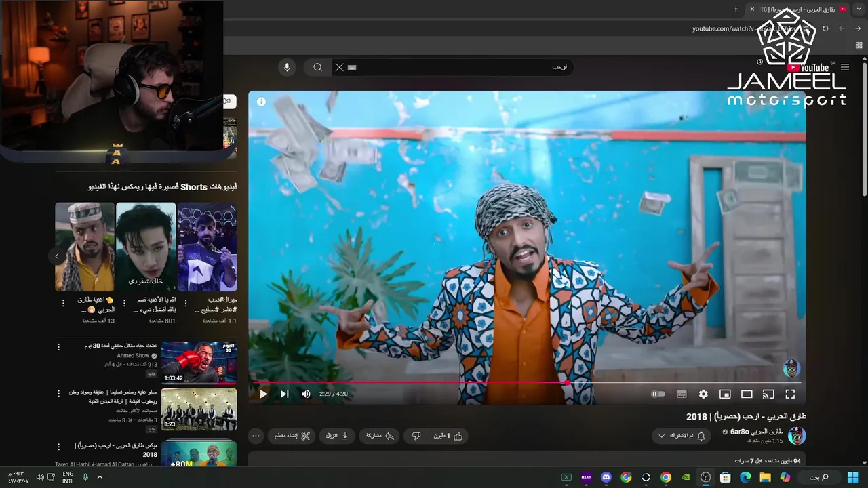
Task: Reload page with browser refresh icon
Action: (825, 28)
